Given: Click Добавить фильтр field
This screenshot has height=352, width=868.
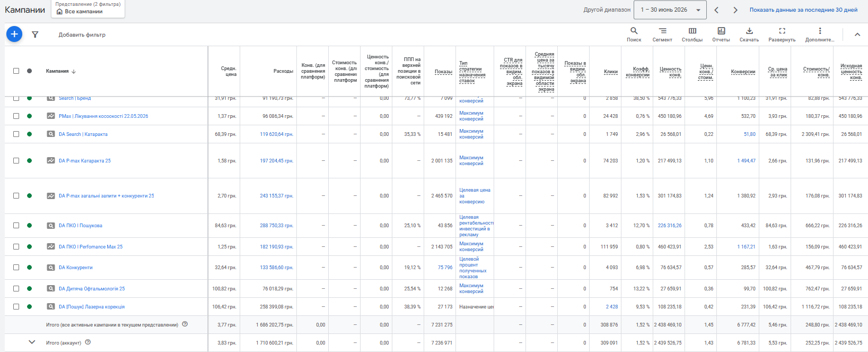Looking at the screenshot, I should [x=82, y=35].
